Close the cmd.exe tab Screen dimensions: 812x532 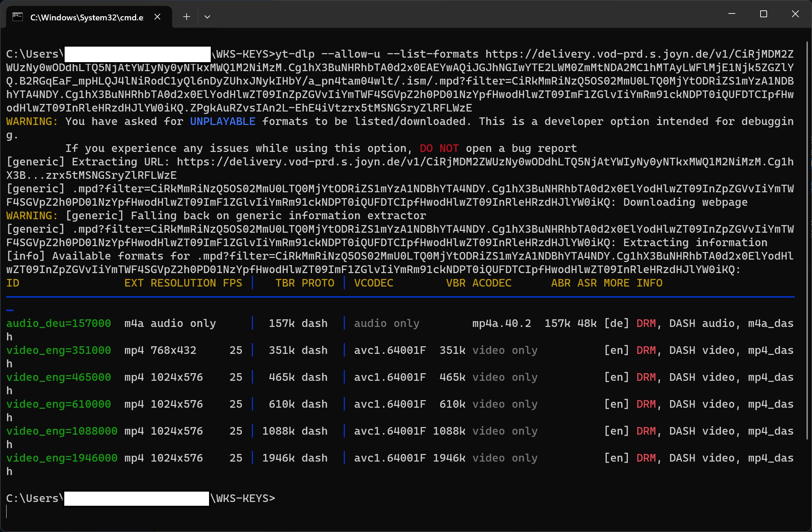157,17
